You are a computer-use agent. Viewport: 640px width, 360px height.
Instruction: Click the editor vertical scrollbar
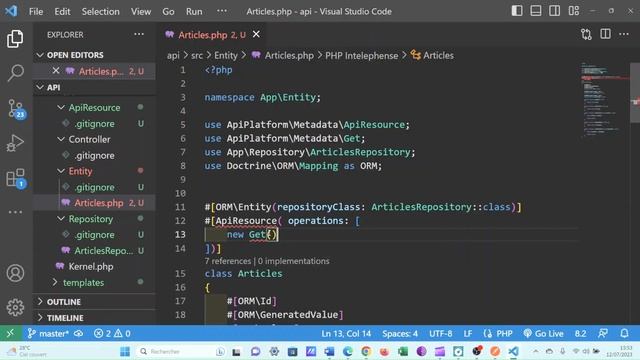(x=635, y=93)
